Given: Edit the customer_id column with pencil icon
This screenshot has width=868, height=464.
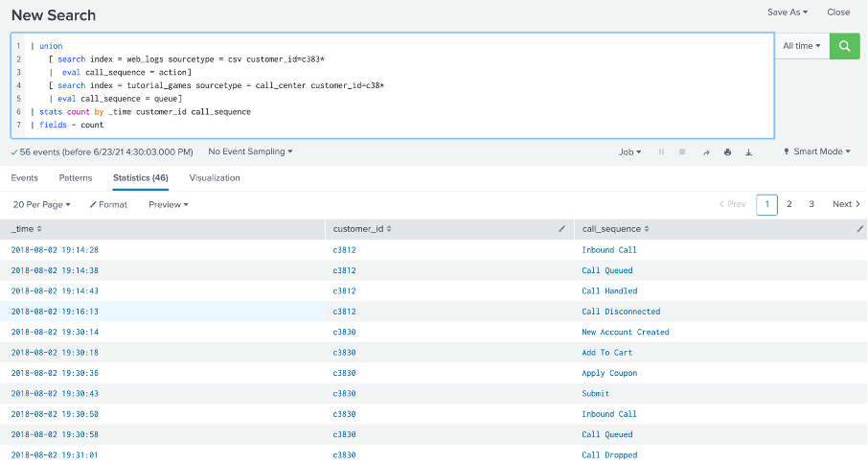Looking at the screenshot, I should (x=561, y=229).
